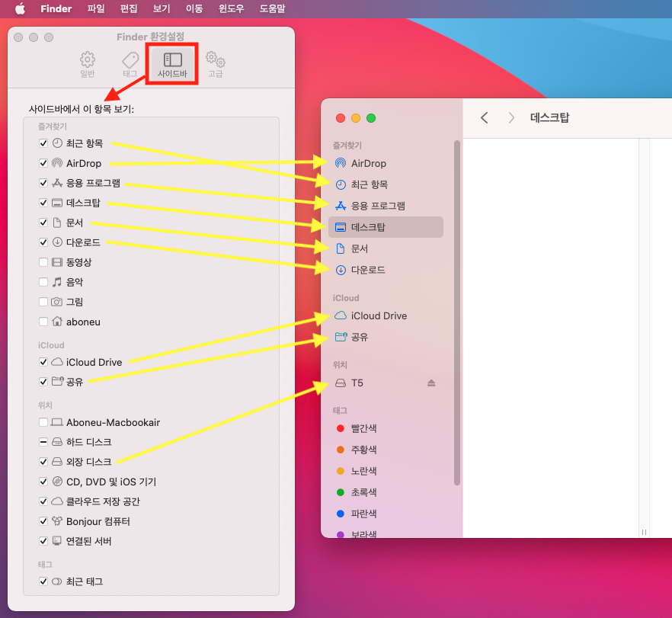Image resolution: width=672 pixels, height=618 pixels.
Task: Open the 고급 (Advanced) preferences tab
Action: point(215,64)
